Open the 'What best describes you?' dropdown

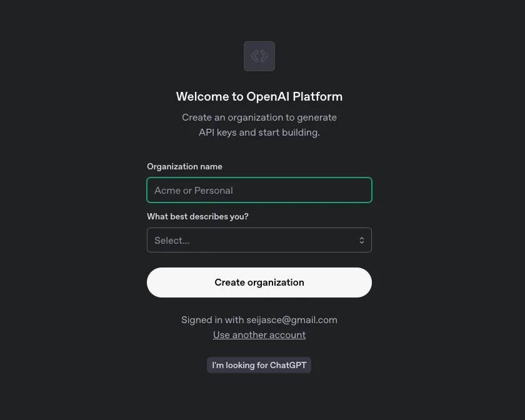point(259,240)
